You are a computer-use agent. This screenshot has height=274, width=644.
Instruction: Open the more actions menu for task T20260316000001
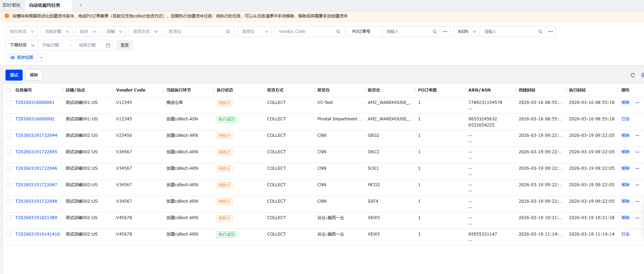pyautogui.click(x=637, y=103)
